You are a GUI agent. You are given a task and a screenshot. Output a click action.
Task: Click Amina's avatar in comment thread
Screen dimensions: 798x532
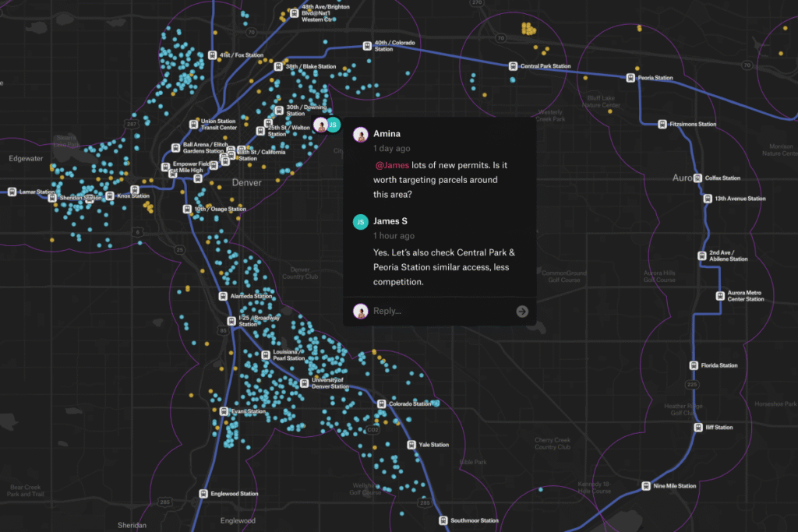pyautogui.click(x=361, y=134)
